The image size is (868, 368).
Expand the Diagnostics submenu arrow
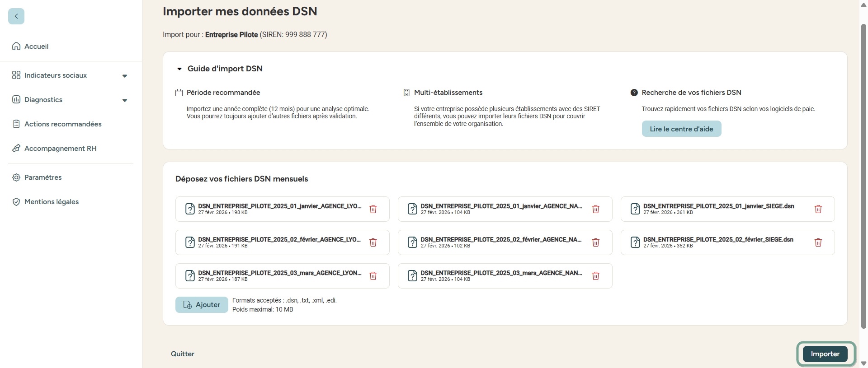[124, 100]
